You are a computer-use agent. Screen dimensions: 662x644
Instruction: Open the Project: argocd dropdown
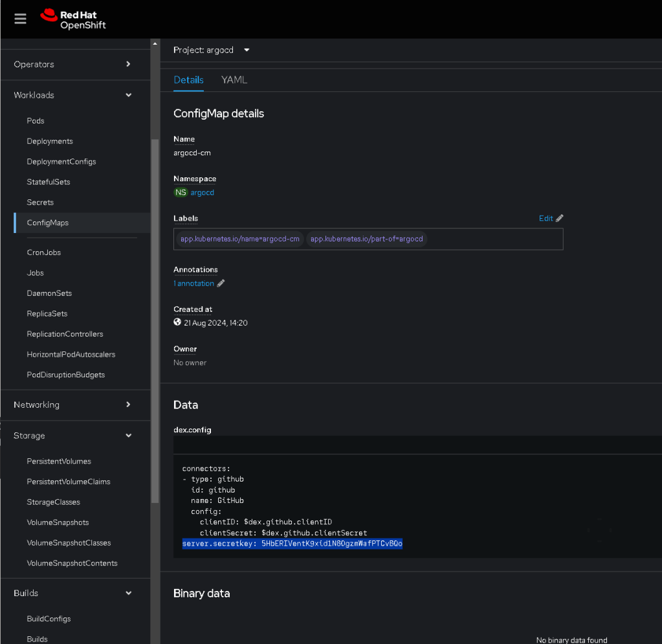click(x=212, y=50)
